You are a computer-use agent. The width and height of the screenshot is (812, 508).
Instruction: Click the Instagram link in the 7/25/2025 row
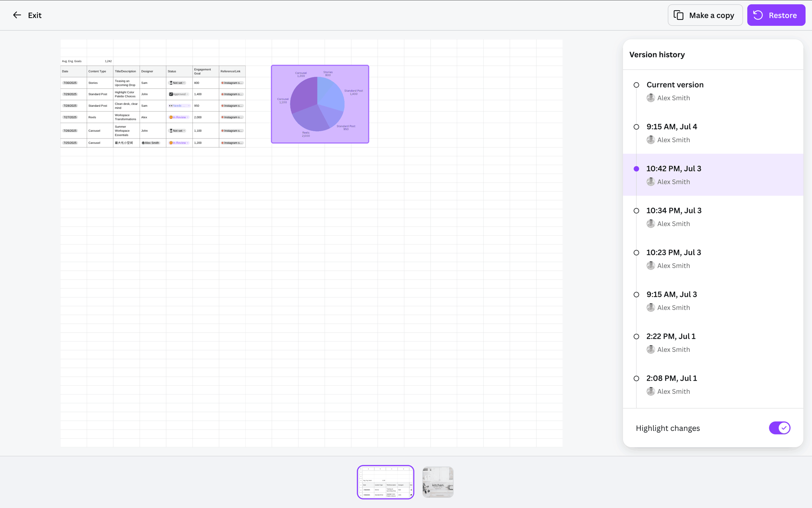(232, 143)
